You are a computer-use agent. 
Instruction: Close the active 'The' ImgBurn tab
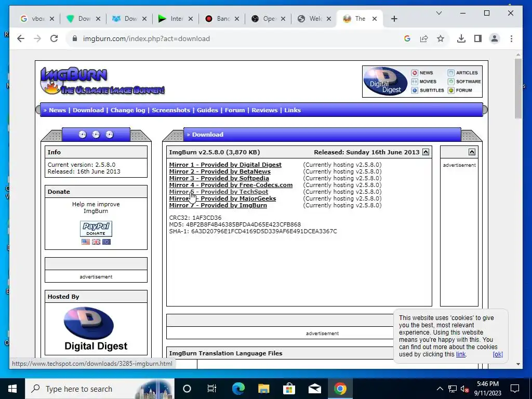(x=375, y=19)
